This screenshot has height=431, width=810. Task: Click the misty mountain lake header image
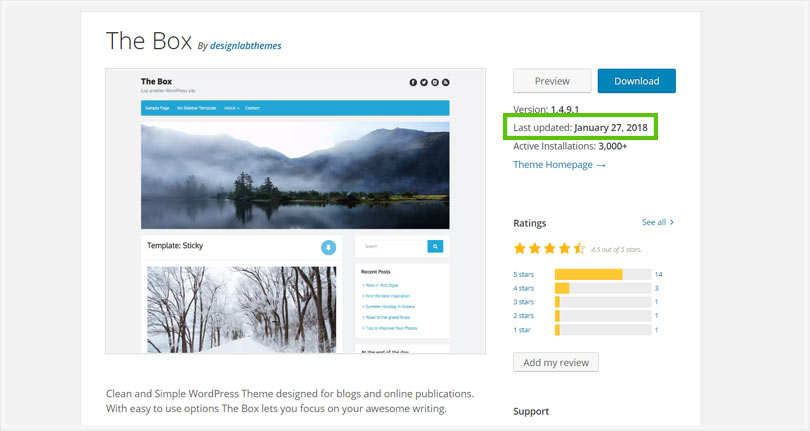pos(295,176)
